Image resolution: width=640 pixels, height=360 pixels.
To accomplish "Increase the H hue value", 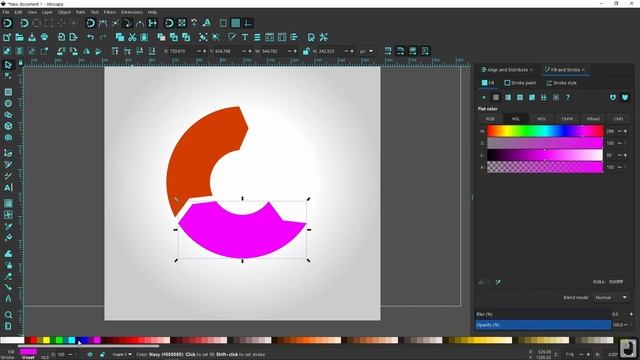I will (x=625, y=131).
